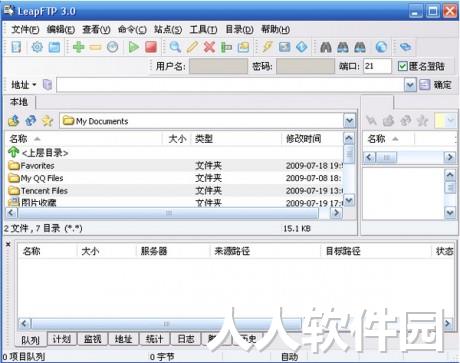
Task: Select the 本地 tab
Action: click(x=19, y=102)
